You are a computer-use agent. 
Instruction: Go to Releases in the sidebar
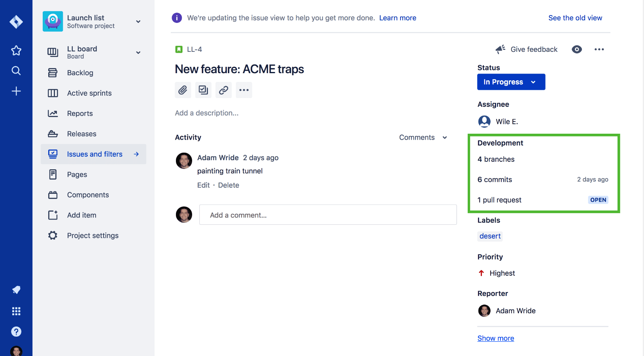[81, 134]
